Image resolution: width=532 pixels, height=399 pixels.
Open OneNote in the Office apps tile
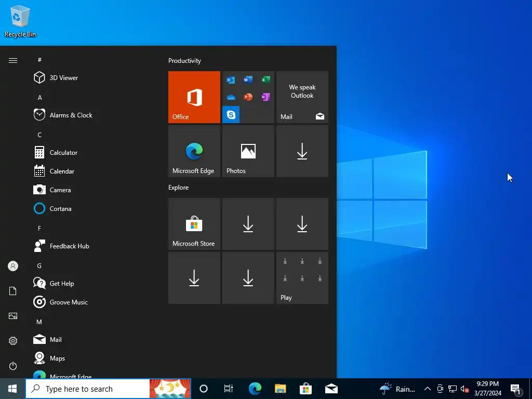265,97
